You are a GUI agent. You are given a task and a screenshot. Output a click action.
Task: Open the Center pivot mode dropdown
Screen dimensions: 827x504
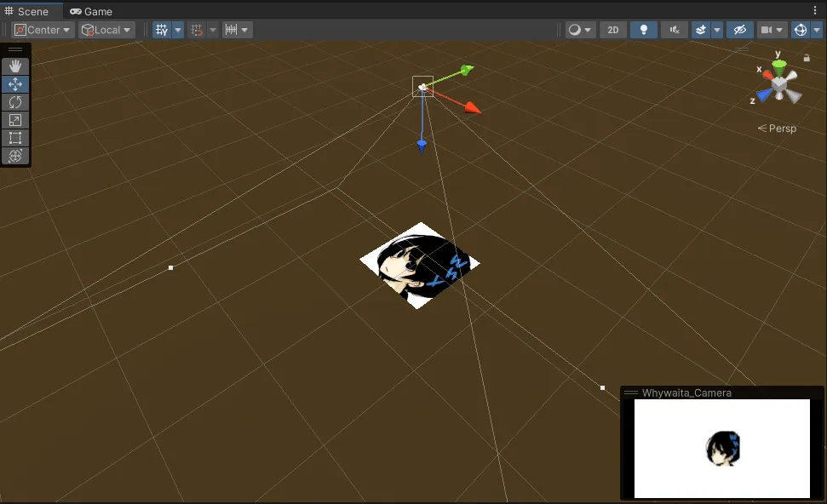43,30
